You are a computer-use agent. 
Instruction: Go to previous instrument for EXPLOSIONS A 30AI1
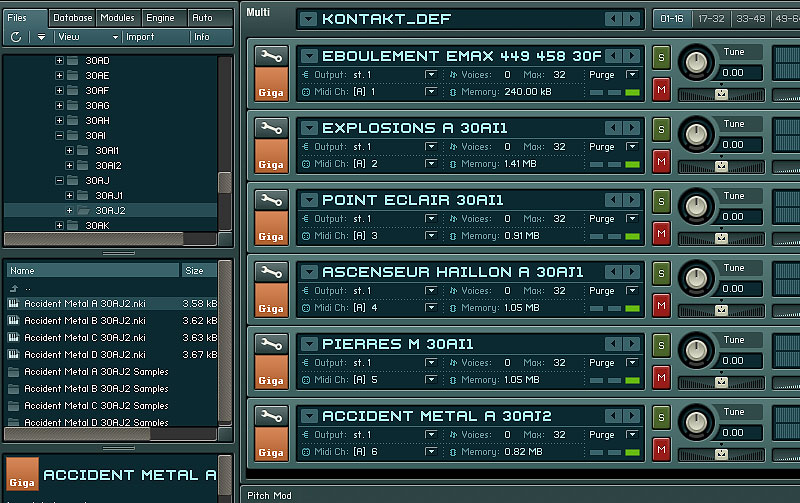tap(613, 128)
